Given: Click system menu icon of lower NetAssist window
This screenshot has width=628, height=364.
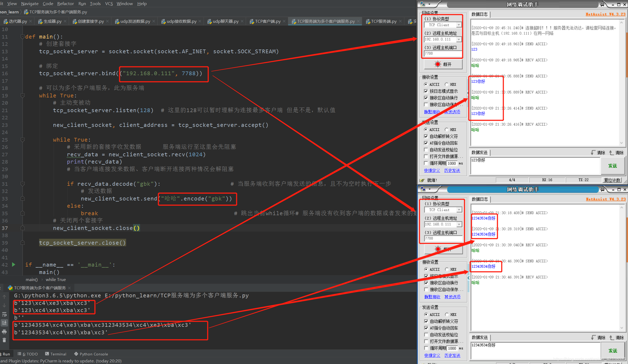Looking at the screenshot, I should click(423, 189).
